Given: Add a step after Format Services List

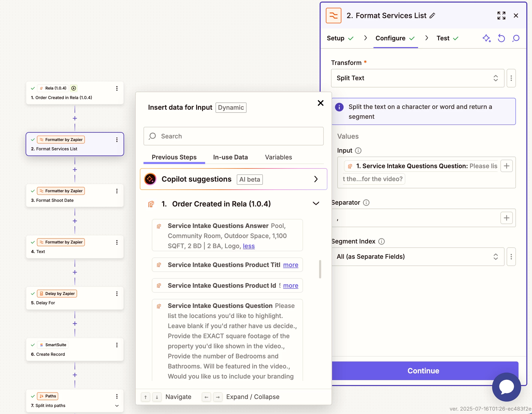Looking at the screenshot, I should tap(75, 169).
